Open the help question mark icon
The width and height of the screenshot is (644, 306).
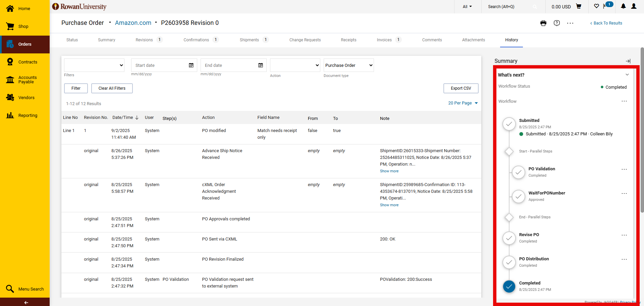557,23
